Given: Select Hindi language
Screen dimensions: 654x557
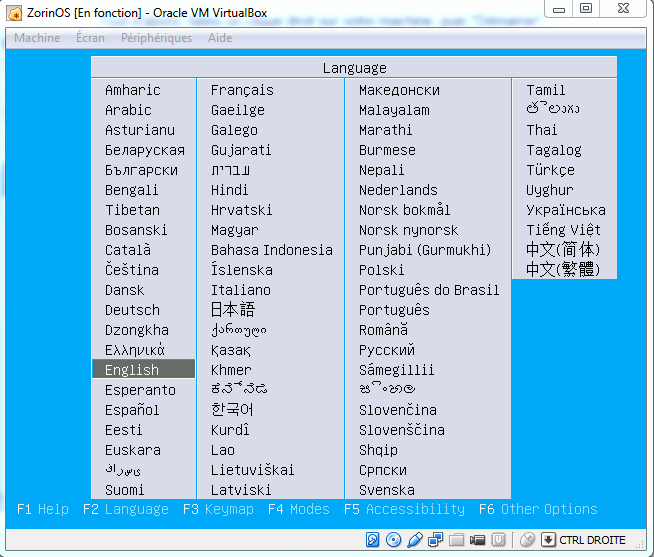Looking at the screenshot, I should (229, 190).
